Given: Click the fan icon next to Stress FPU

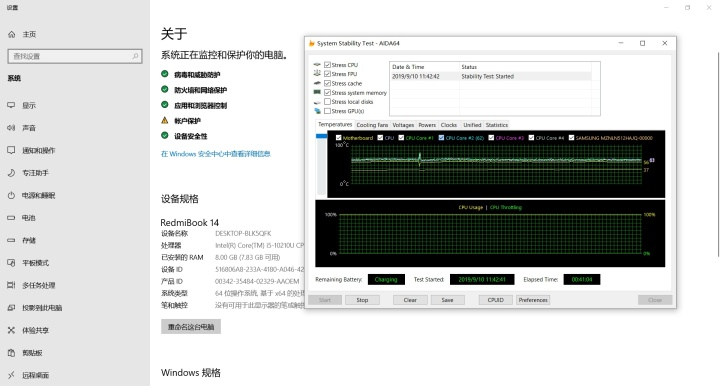Looking at the screenshot, I should [x=317, y=73].
